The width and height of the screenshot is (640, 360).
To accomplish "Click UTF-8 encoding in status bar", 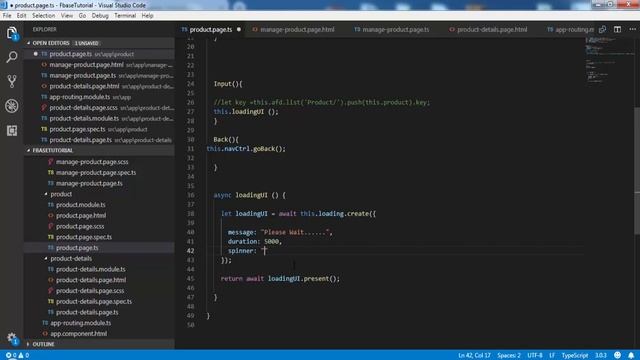I will [535, 355].
